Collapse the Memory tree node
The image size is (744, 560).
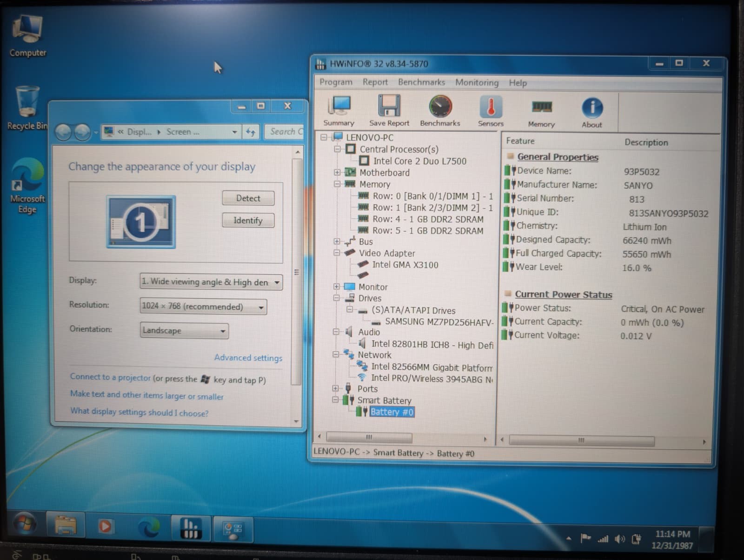click(x=337, y=184)
